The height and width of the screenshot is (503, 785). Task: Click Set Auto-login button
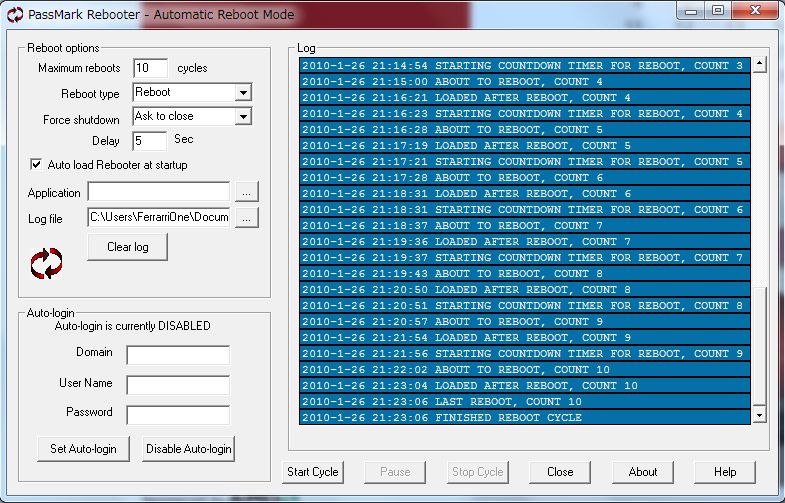pos(84,448)
